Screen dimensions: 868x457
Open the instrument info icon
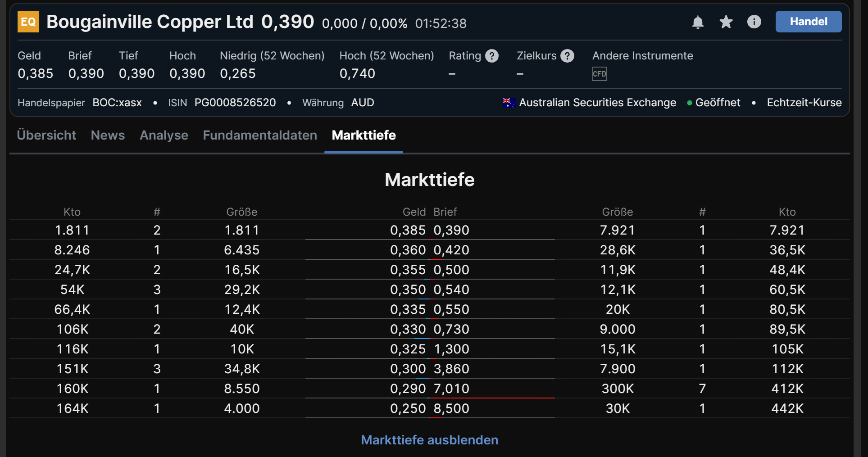tap(754, 22)
